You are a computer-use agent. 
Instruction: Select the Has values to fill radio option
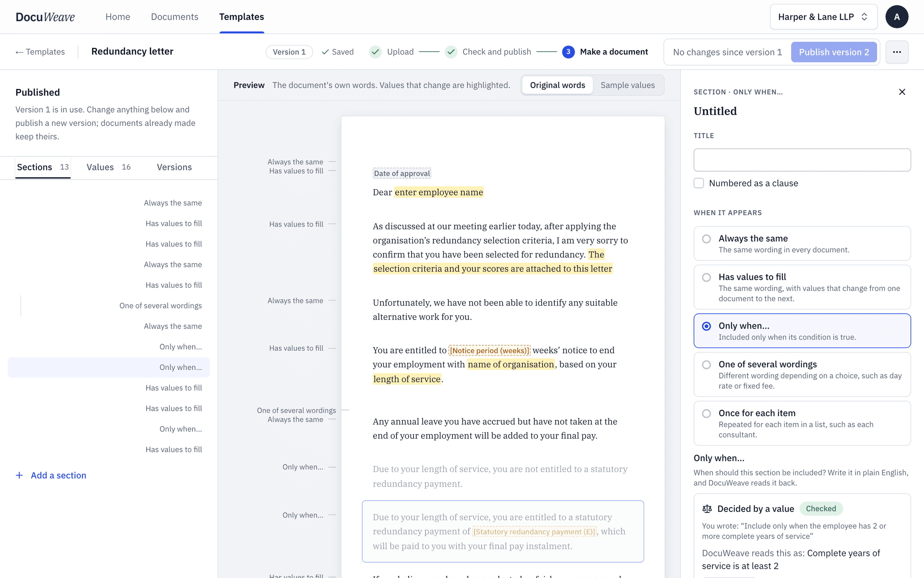click(706, 277)
